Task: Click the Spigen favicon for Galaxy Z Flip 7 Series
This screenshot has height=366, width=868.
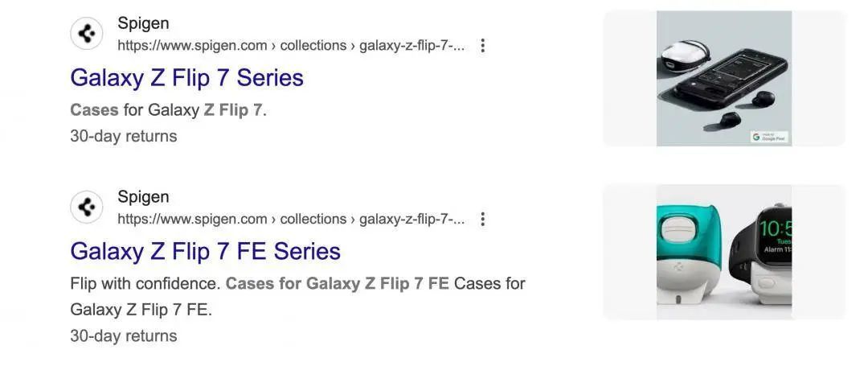Action: [87, 34]
